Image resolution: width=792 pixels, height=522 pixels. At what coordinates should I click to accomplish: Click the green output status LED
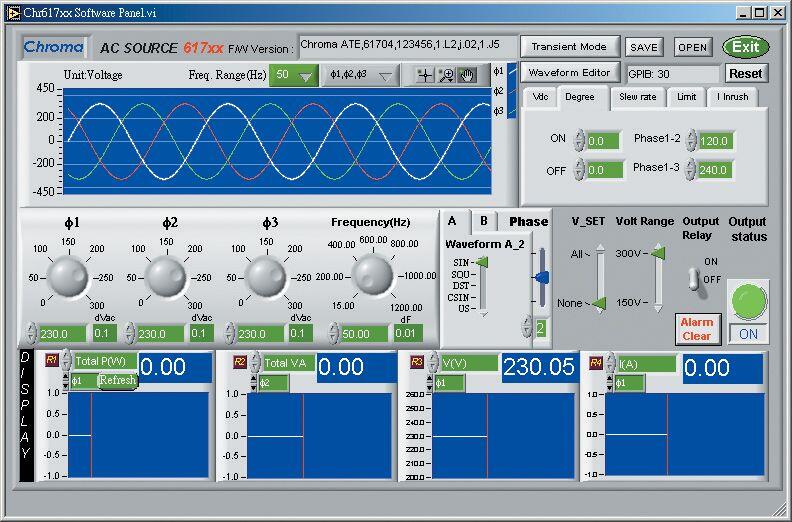tap(747, 301)
